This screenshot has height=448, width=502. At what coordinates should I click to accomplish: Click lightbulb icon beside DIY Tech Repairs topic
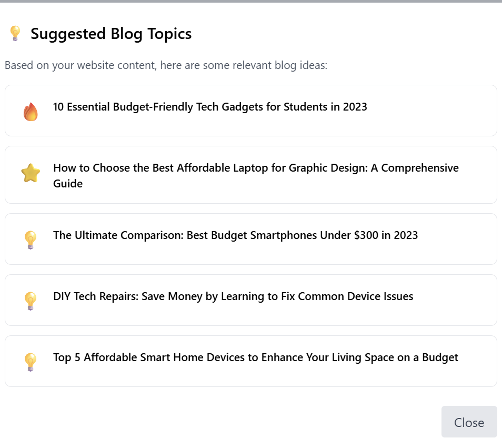click(x=31, y=301)
